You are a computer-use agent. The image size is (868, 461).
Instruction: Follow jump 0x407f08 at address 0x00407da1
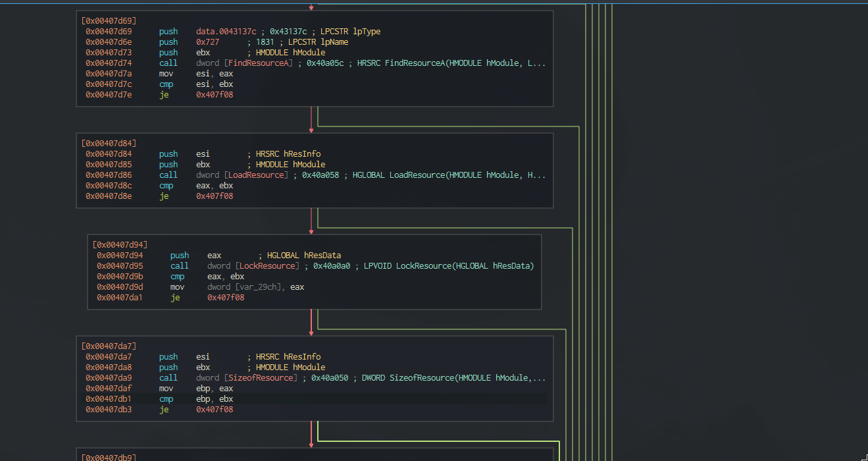pos(226,298)
